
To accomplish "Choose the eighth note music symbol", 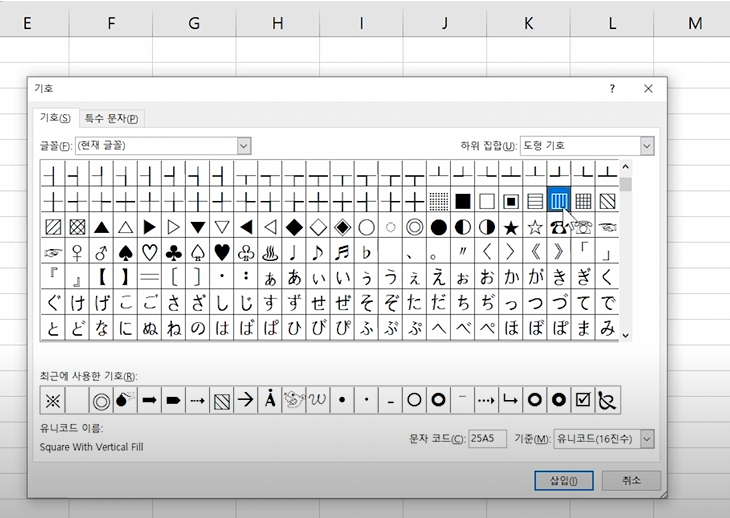I will tap(318, 253).
